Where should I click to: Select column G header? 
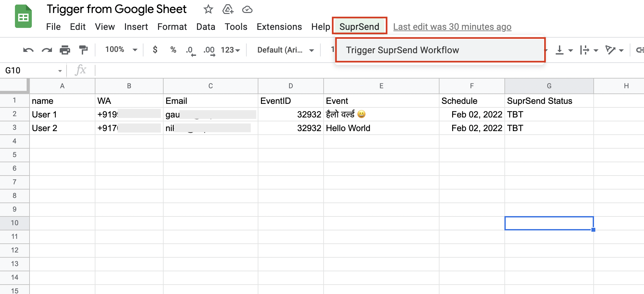(x=549, y=86)
